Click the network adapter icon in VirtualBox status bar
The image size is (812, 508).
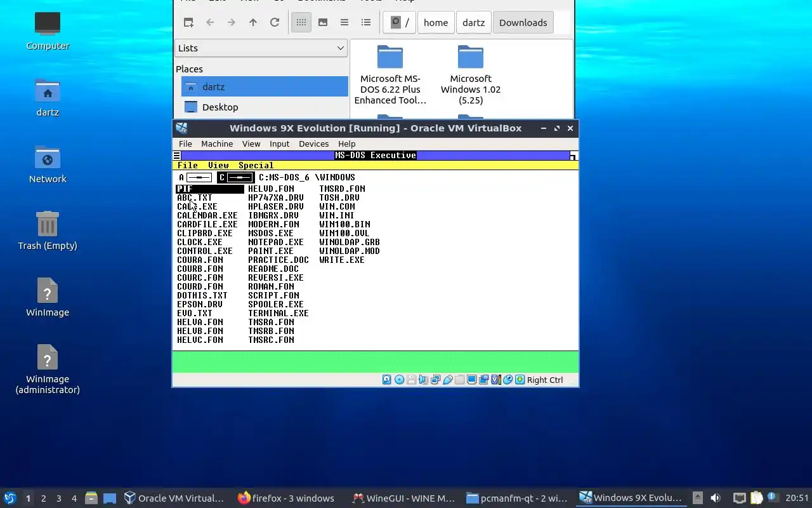[435, 380]
